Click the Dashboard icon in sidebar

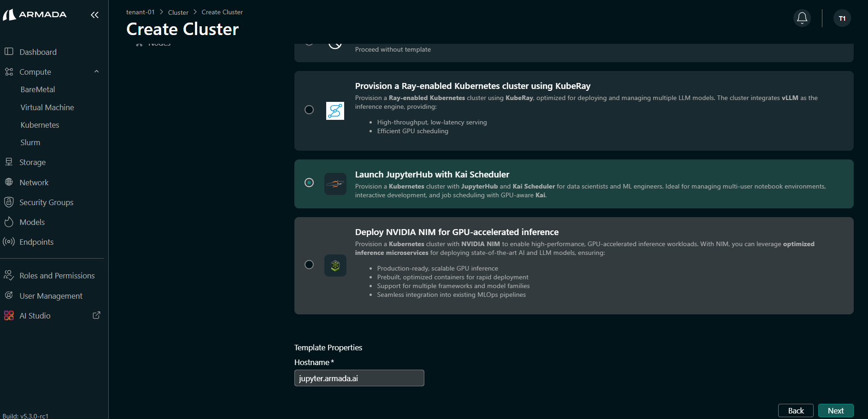pyautogui.click(x=9, y=52)
